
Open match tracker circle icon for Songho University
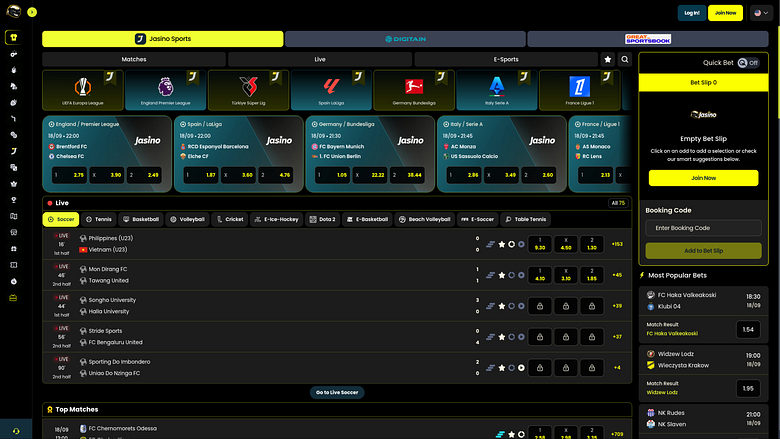(511, 306)
